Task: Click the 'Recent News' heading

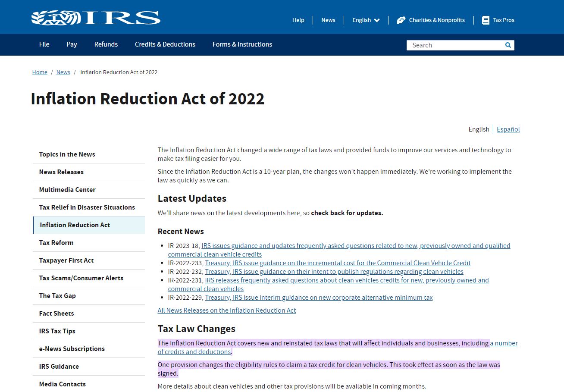Action: pos(181,232)
